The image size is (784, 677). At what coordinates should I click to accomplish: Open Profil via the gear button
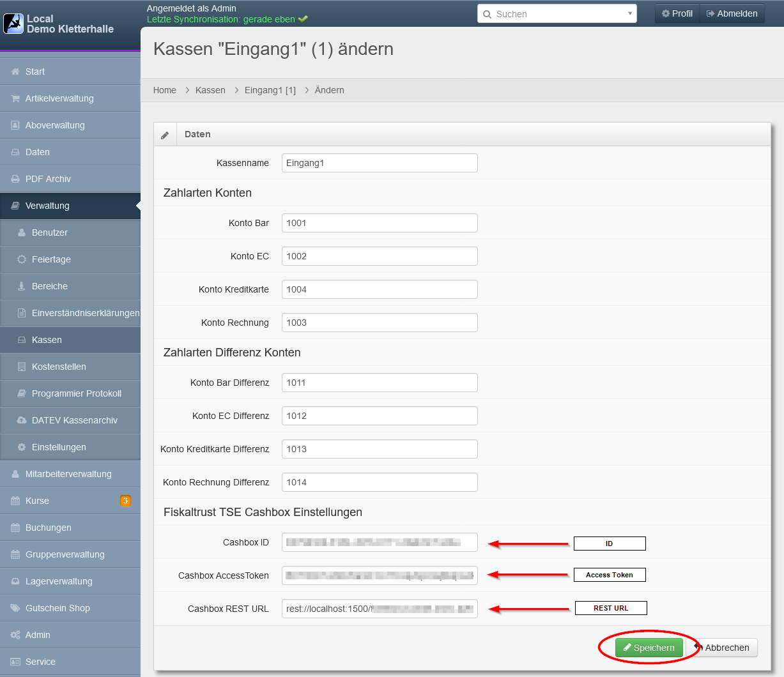click(677, 13)
